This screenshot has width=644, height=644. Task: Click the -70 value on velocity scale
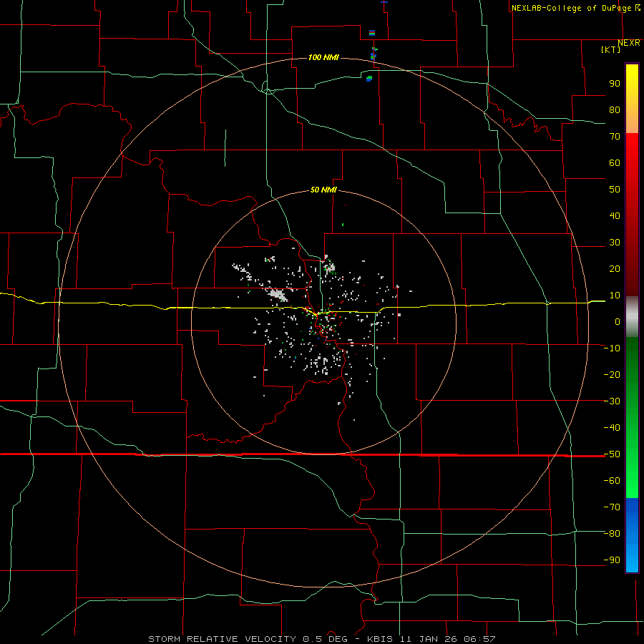[612, 507]
